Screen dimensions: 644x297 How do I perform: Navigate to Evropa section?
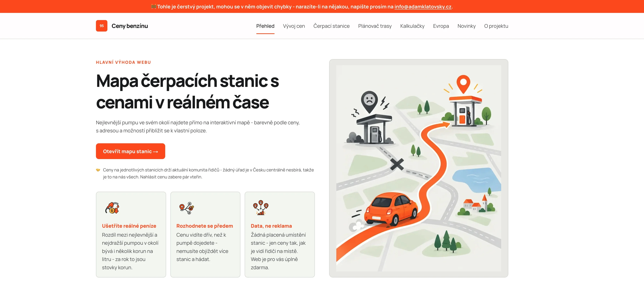click(x=441, y=26)
